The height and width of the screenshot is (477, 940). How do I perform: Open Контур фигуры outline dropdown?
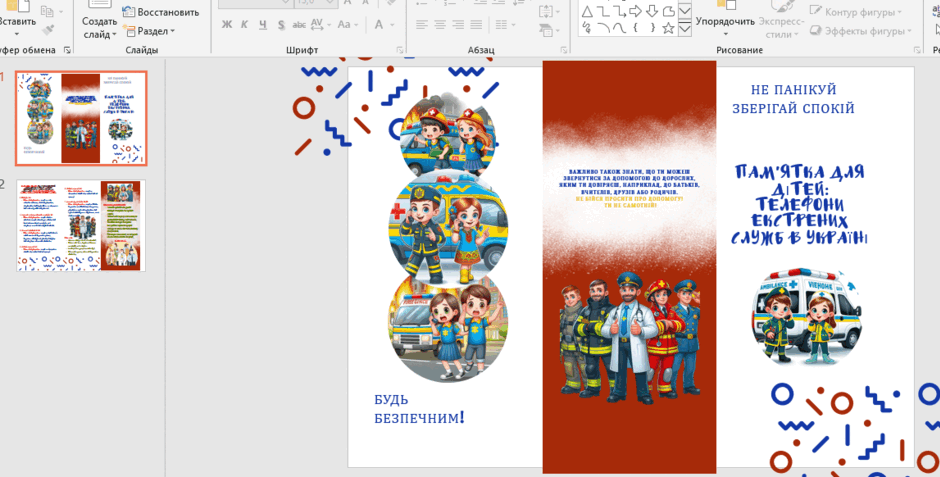(x=855, y=12)
